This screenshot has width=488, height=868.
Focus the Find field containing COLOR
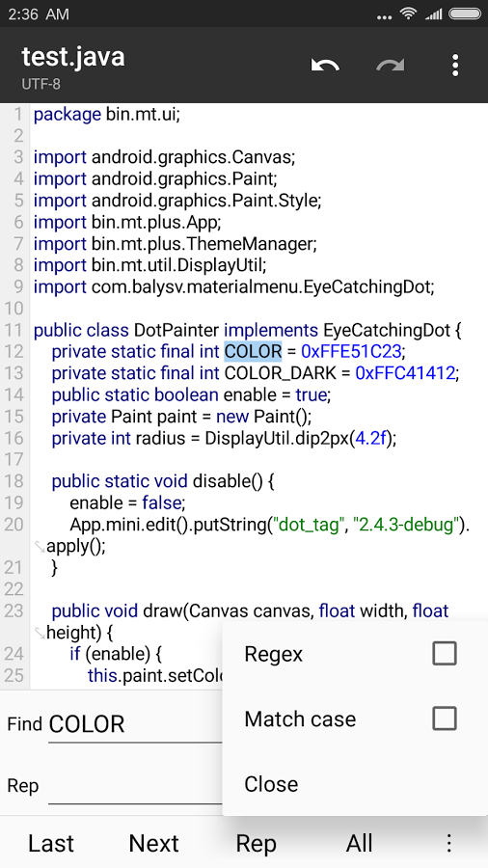coord(136,724)
